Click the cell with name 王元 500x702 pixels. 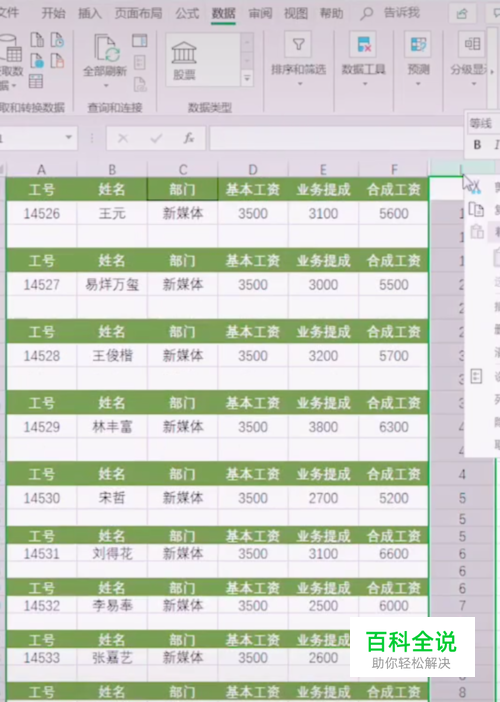(112, 214)
